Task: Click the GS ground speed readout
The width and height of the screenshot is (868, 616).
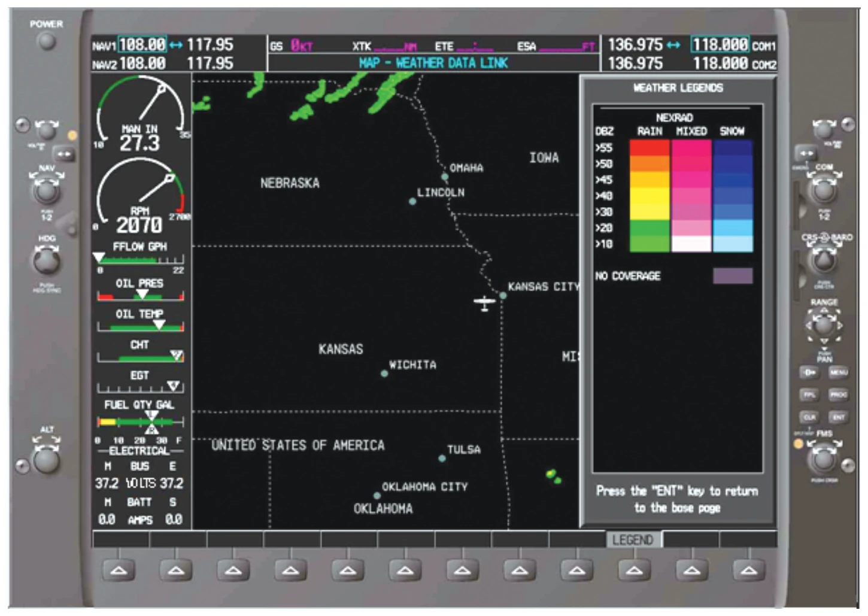Action: coord(292,46)
